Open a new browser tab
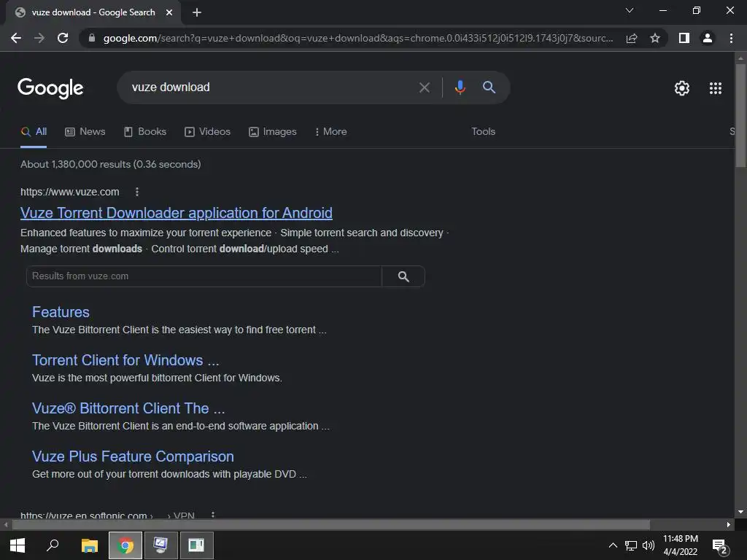Viewport: 747px width, 560px height. click(x=197, y=13)
